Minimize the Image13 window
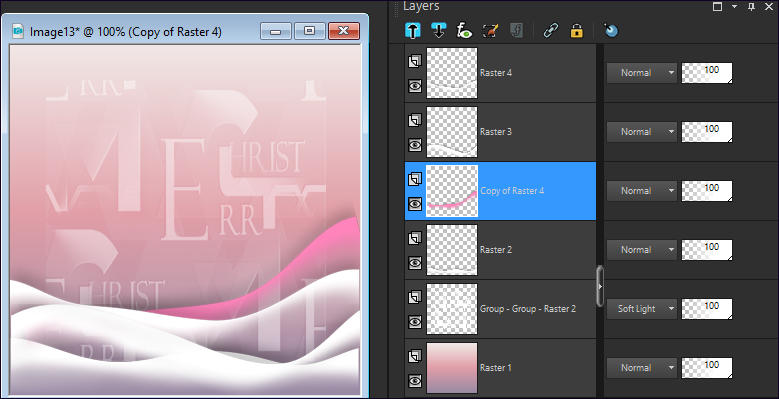The width and height of the screenshot is (779, 399). 276,31
